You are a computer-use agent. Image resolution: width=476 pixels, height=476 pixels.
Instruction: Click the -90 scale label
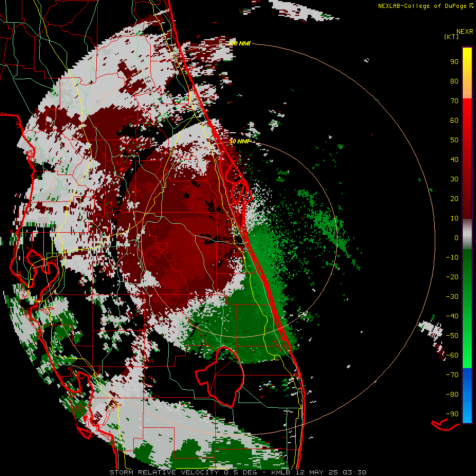(x=452, y=414)
